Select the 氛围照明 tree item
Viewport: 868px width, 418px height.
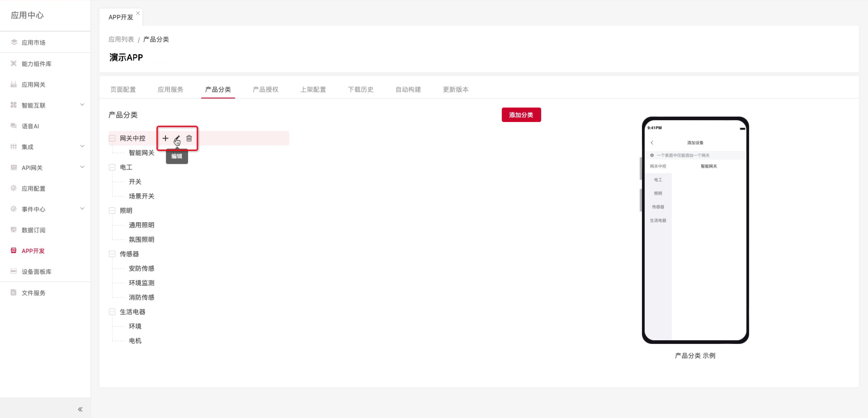pos(142,240)
